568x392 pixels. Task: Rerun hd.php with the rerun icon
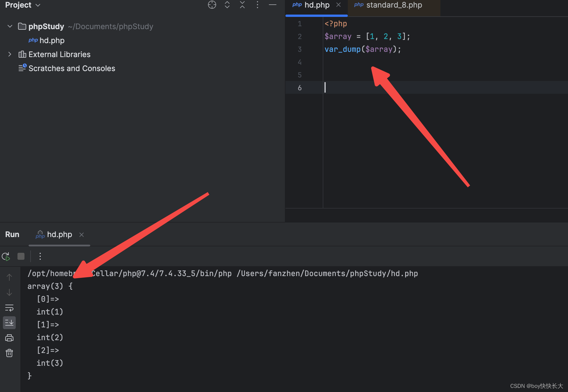click(6, 257)
